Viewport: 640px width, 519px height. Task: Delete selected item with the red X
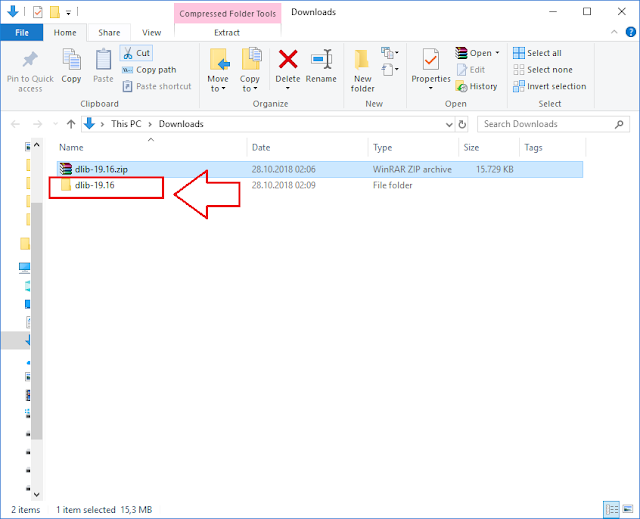click(288, 60)
